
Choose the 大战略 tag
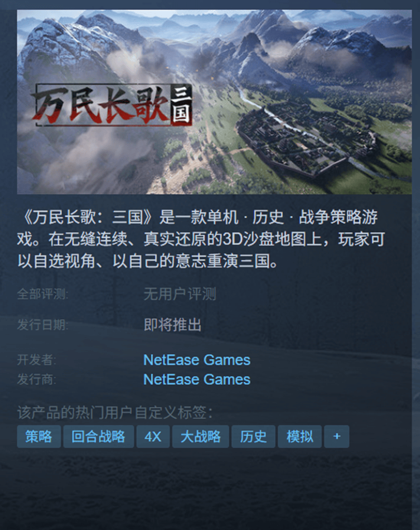coord(200,436)
